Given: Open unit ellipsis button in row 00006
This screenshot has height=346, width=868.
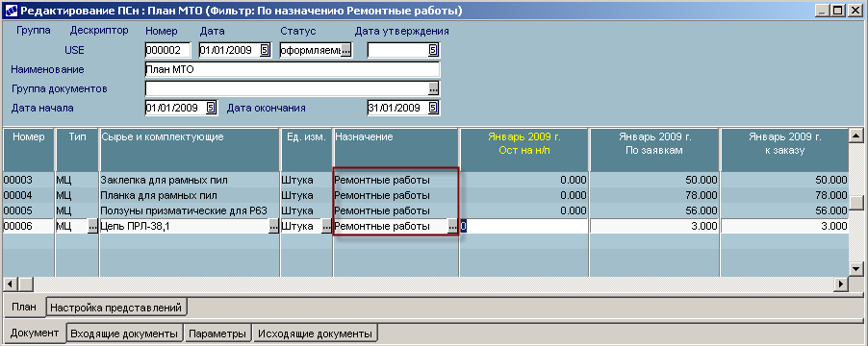Looking at the screenshot, I should (x=326, y=227).
